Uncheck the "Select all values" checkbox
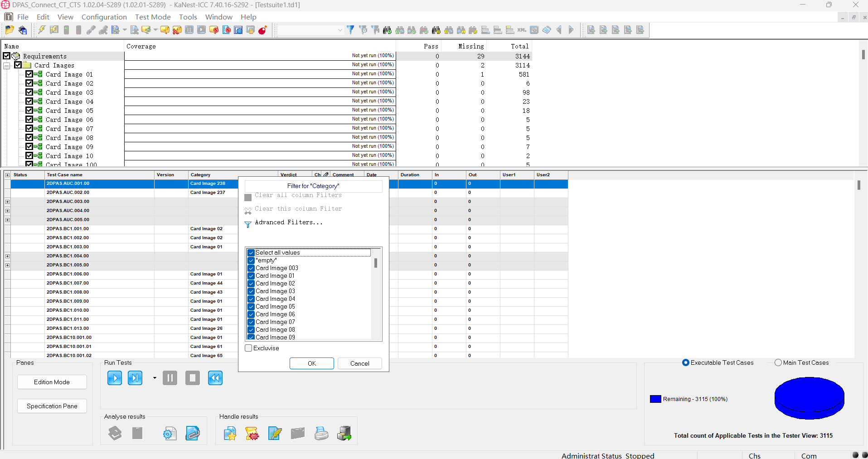Viewport: 868px width, 459px height. point(251,253)
